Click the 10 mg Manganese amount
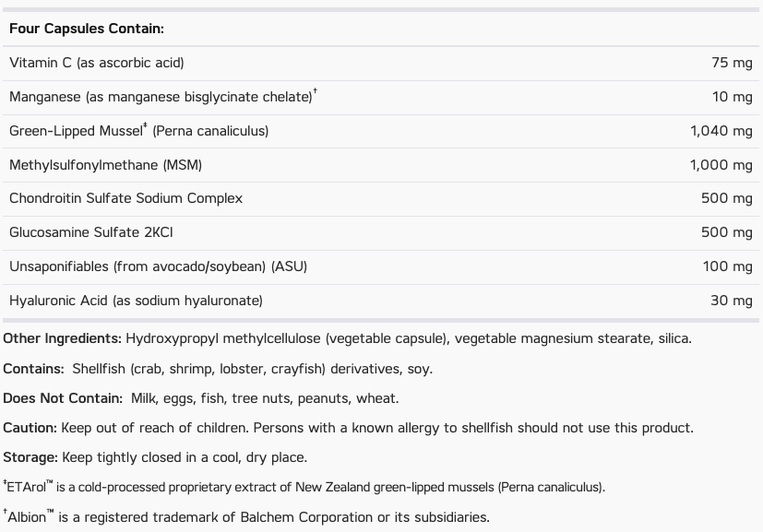Viewport: 763px width, 532px height. [733, 97]
